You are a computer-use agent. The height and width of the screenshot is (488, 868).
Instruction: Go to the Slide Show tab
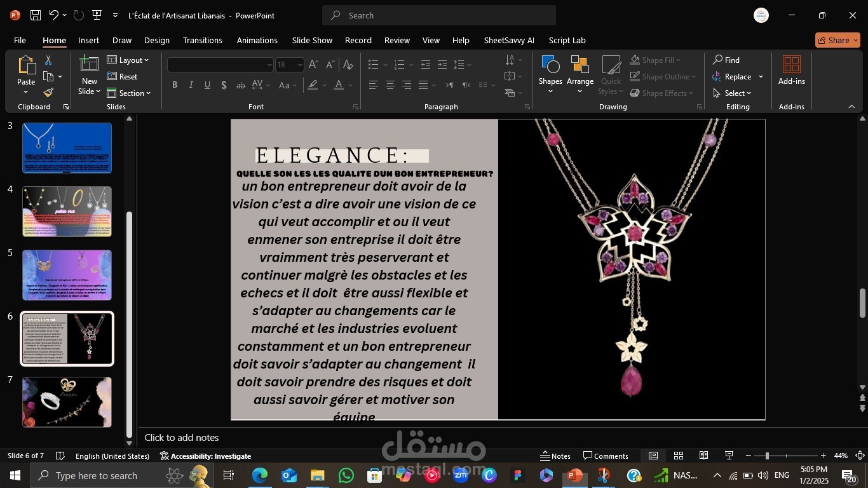coord(312,40)
